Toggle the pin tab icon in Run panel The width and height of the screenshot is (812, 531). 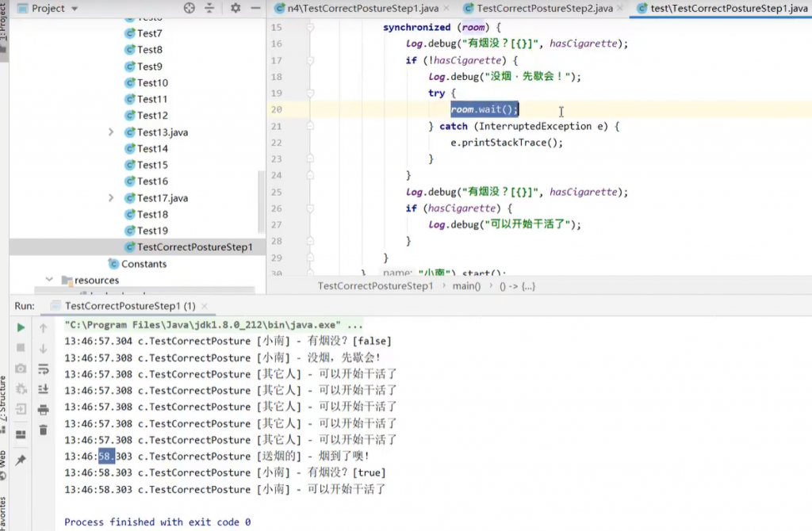[21, 460]
